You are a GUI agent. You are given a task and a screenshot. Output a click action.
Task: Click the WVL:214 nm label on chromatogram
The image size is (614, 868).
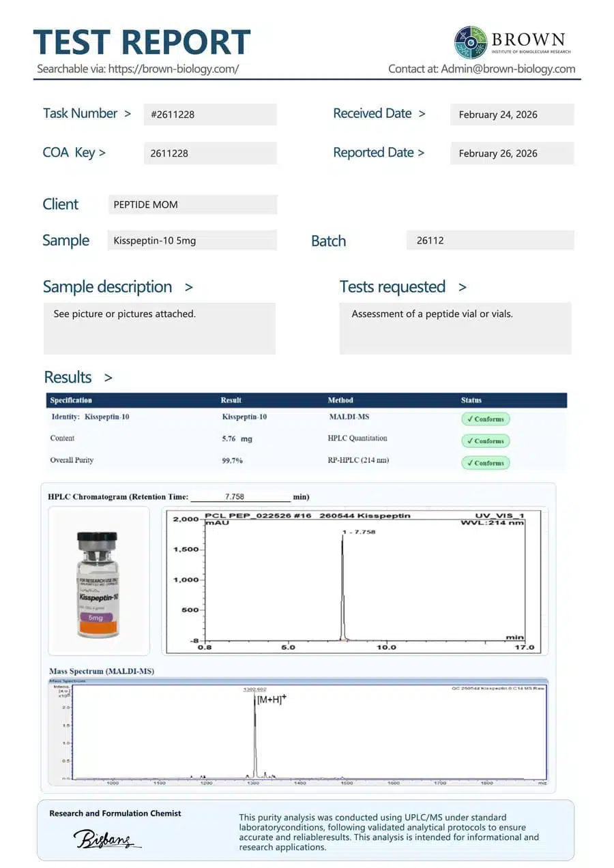493,523
